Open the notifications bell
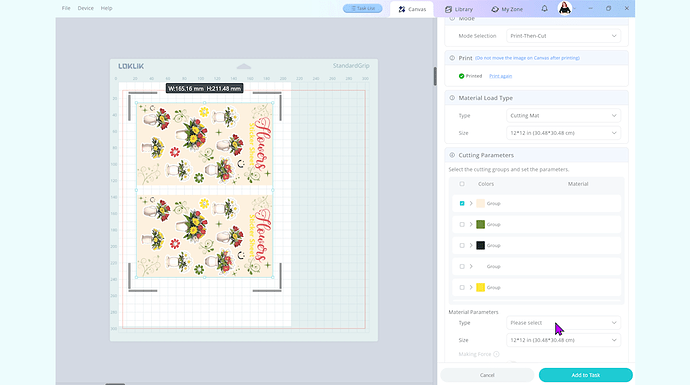690x385 pixels. click(x=544, y=8)
